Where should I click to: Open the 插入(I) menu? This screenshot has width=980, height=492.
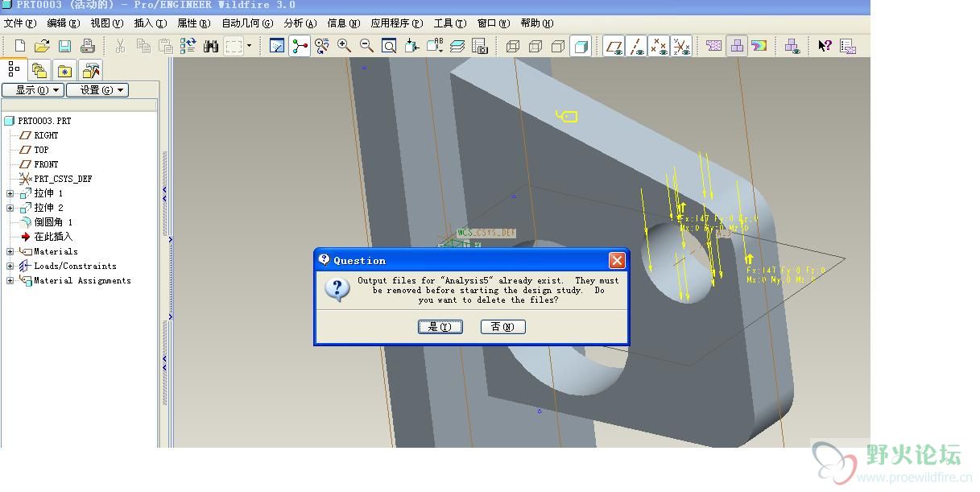[x=151, y=23]
